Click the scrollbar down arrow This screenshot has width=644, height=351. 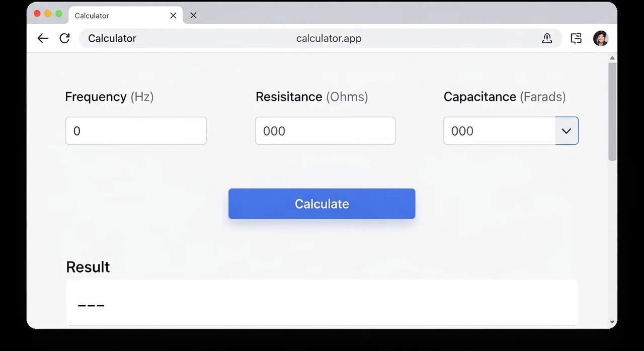612,322
